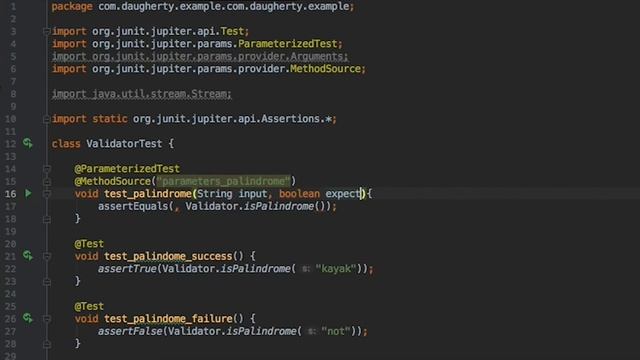Click the 'expect' parameter name

[342, 193]
